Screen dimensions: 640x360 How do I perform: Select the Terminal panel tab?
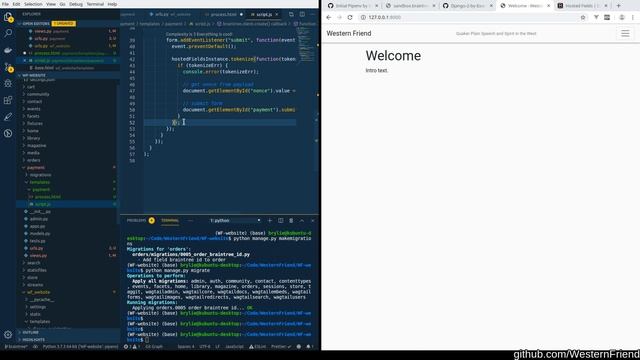(170, 220)
